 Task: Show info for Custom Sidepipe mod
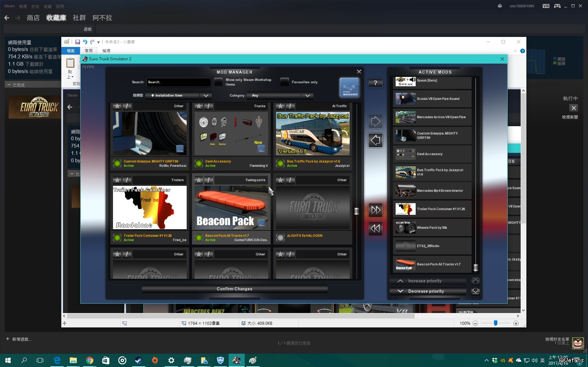pos(127,106)
